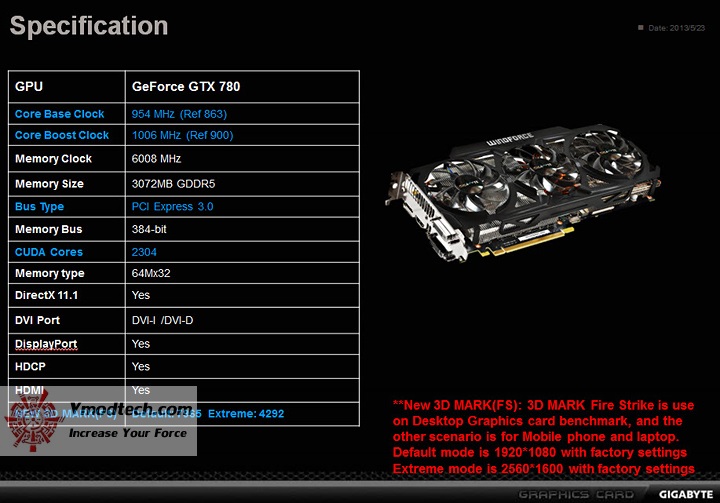Select the 'PCI Express 3.0' value
720x503 pixels.
[x=172, y=207]
